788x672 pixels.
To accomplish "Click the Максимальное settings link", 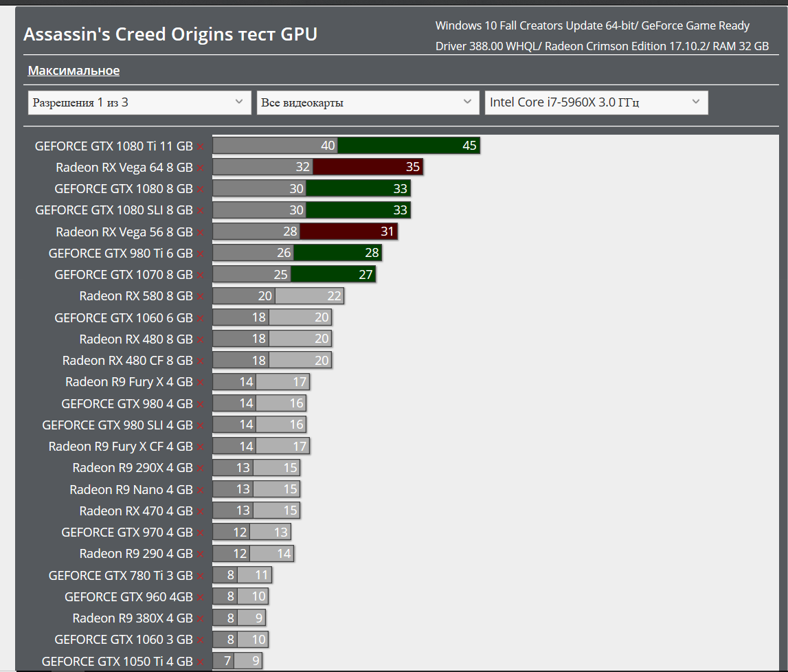I will coord(74,70).
